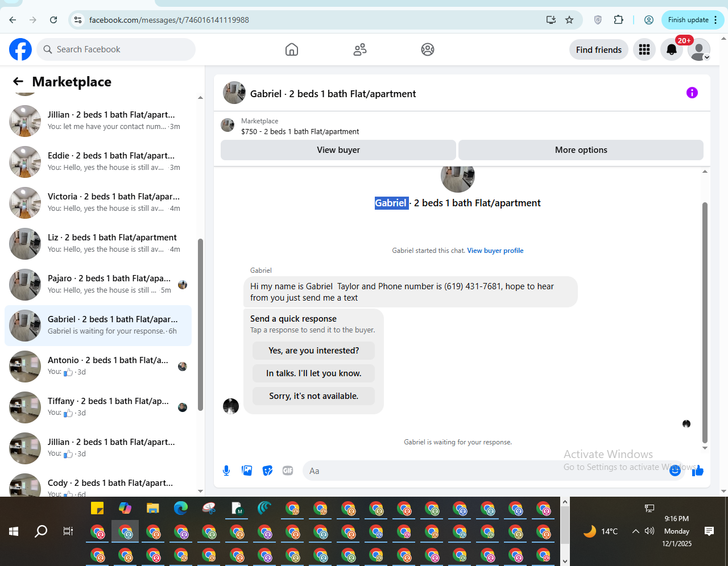Open the Windows Start menu
This screenshot has width=728, height=566.
(14, 531)
